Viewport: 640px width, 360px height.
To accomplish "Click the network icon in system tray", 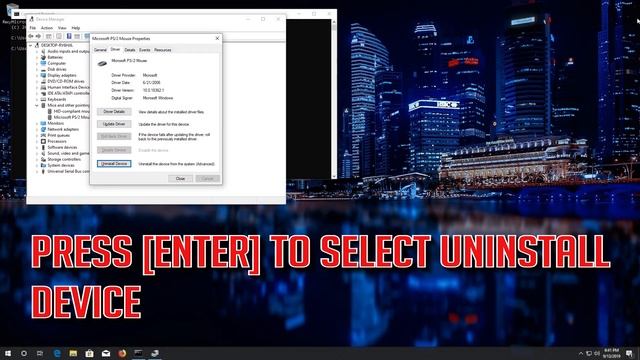I will point(589,353).
